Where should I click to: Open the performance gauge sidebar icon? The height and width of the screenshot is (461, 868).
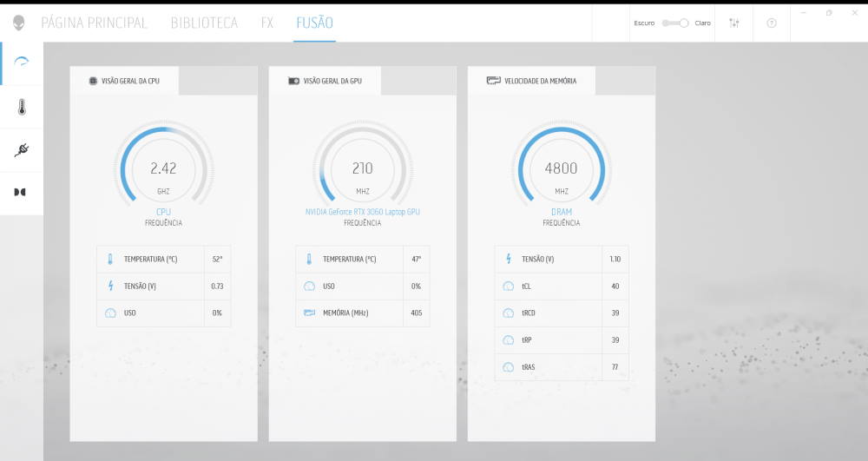point(22,63)
